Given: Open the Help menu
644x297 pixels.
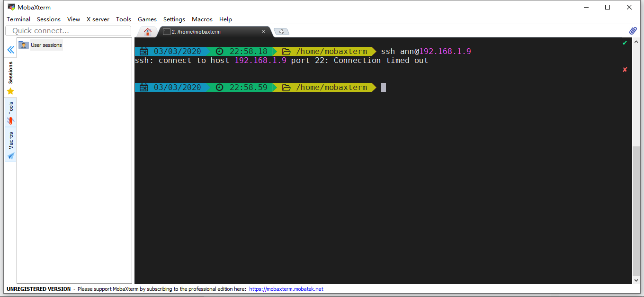Looking at the screenshot, I should coord(225,19).
